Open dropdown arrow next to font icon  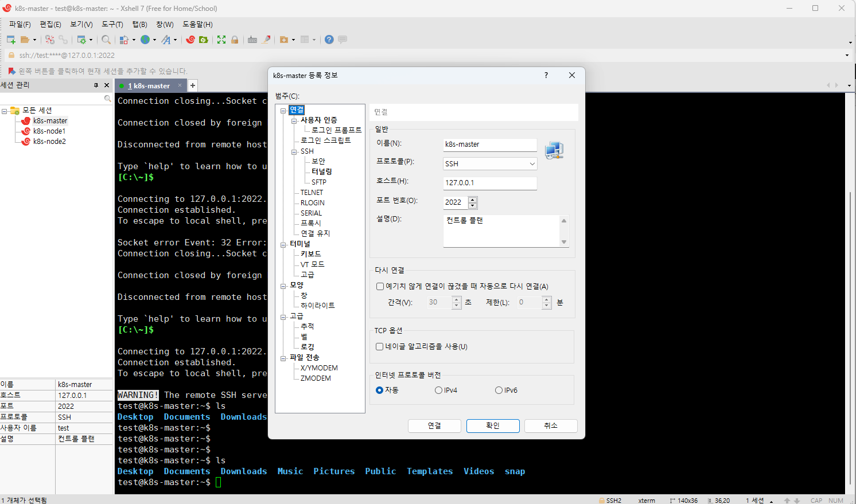(x=175, y=40)
